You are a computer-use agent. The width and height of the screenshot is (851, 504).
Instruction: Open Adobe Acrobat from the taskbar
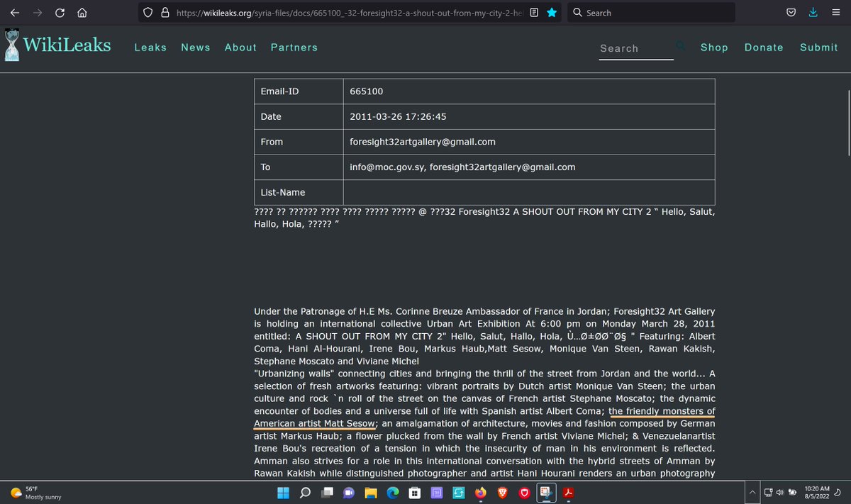pos(569,493)
